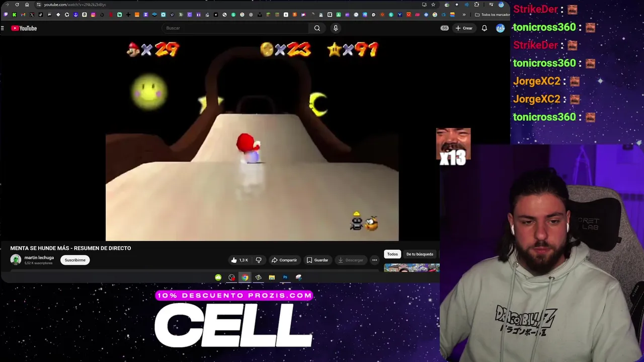Open File Explorer folder in taskbar
Screen dimensions: 644x362
click(272, 277)
